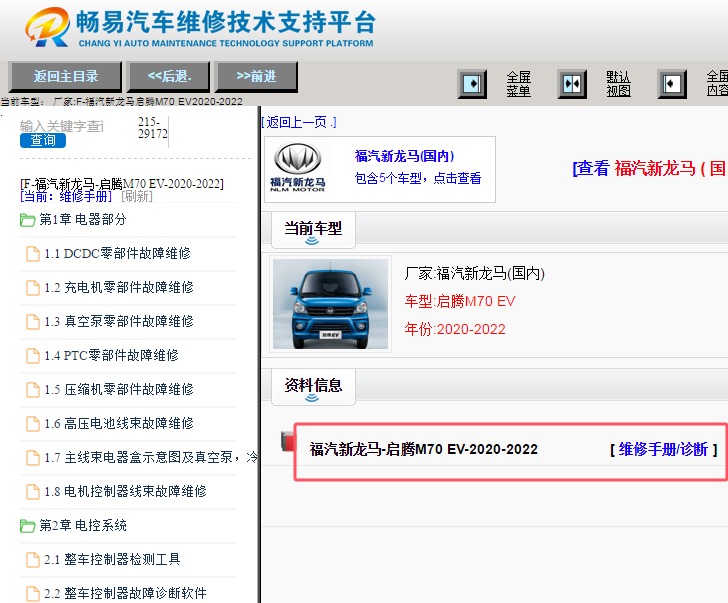Image resolution: width=728 pixels, height=603 pixels.
Task: Click the 福汽新龙马-启腾M70 EV-2020-2022 entry
Action: [423, 449]
